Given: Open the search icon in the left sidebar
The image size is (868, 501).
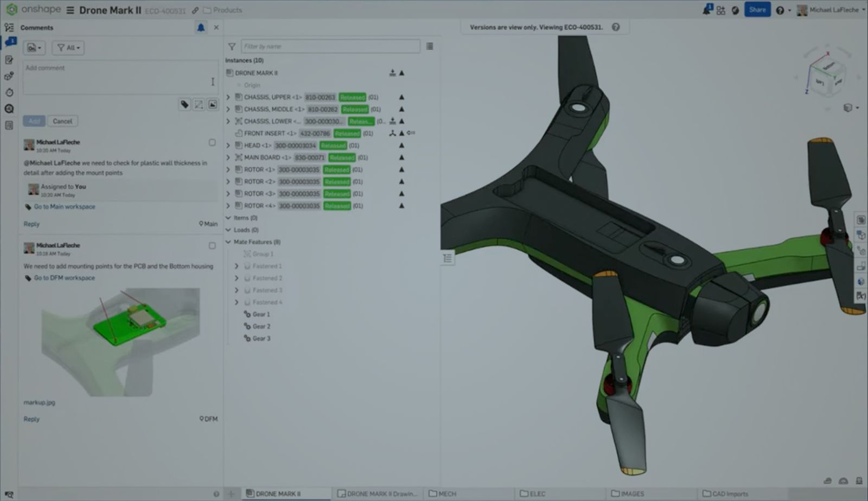Looking at the screenshot, I should (9, 109).
